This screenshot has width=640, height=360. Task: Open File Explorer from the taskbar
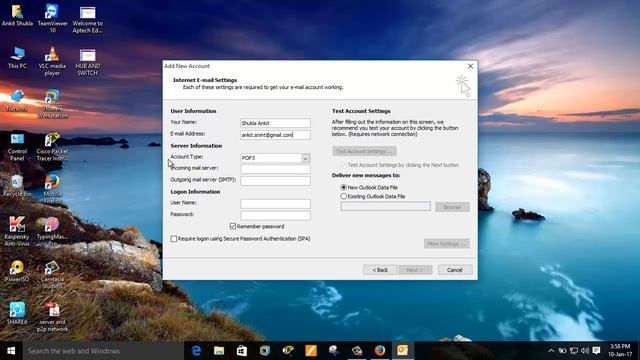[x=219, y=351]
